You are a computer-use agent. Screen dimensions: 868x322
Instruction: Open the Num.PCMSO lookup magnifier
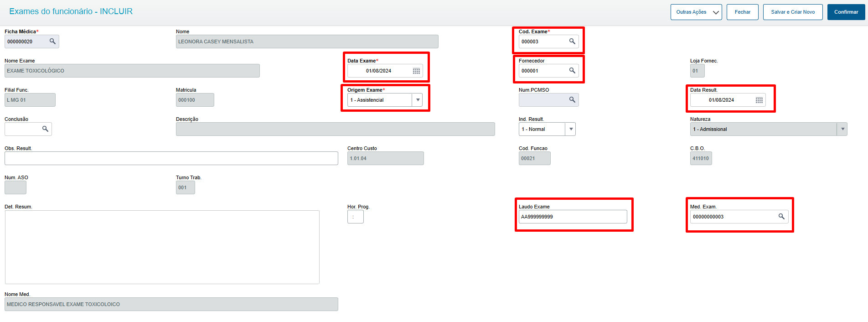(x=572, y=100)
